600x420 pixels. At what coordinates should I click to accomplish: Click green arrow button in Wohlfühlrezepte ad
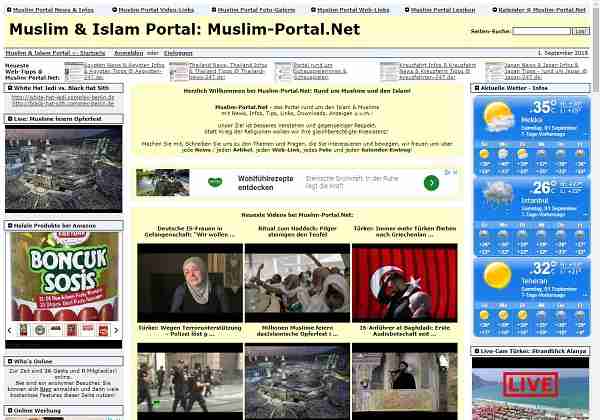(431, 183)
